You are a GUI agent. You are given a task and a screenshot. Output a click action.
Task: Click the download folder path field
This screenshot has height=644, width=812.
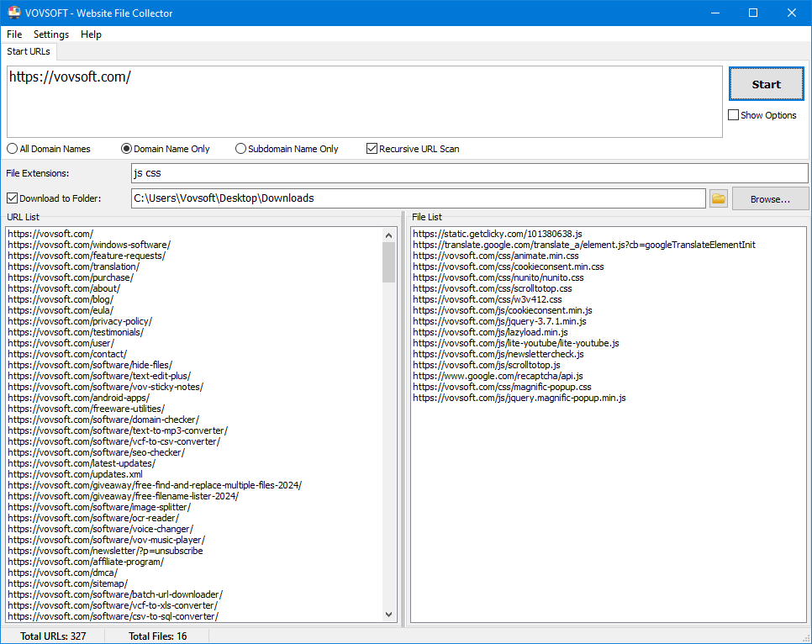[x=417, y=198]
